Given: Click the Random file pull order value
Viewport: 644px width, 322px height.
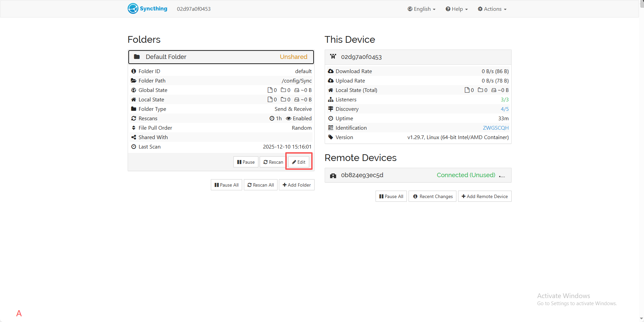Looking at the screenshot, I should (x=302, y=128).
